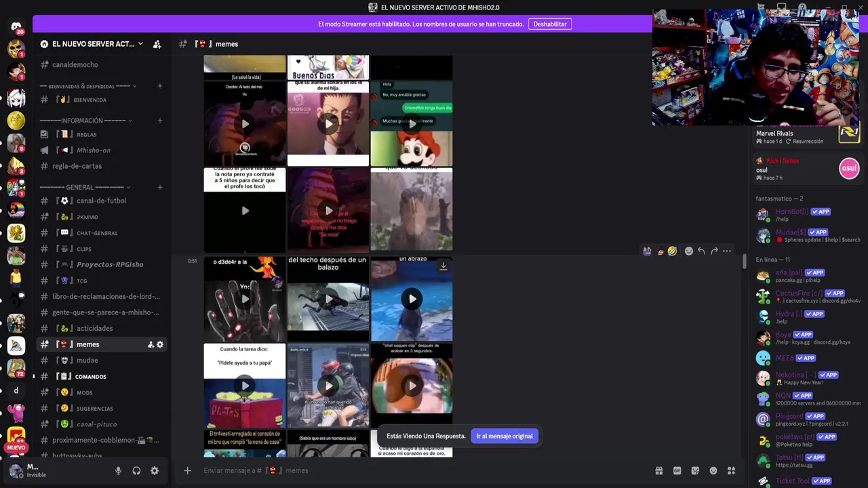The image size is (868, 488).
Task: Open the TCG channel
Action: click(102, 281)
